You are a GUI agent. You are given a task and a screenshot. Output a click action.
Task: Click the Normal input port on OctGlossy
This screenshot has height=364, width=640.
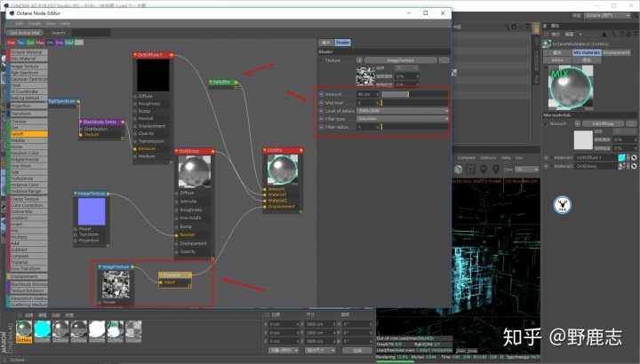click(176, 234)
